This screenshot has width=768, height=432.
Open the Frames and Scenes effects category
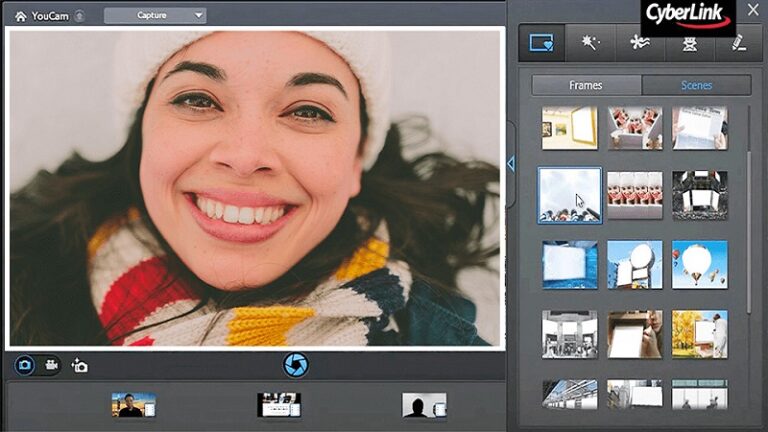(x=542, y=43)
